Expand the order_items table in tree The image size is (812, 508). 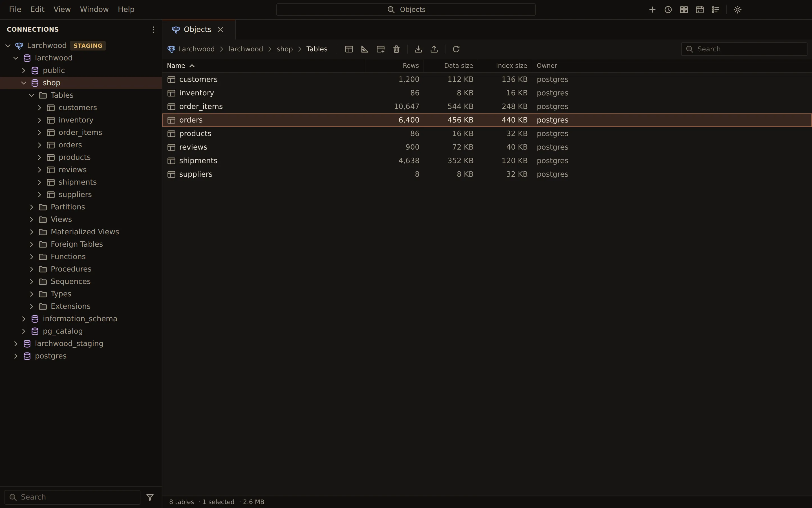coord(39,132)
